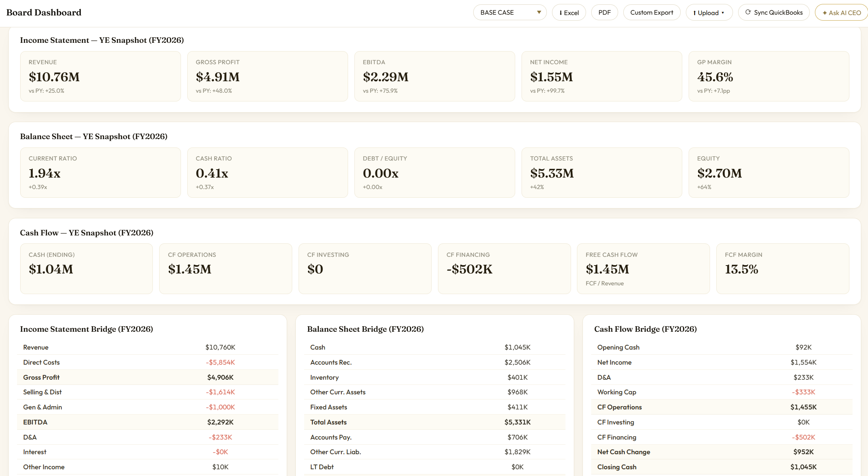Screen dimensions: 868x476
Task: Click the D&A -$233K value
Action: 220,437
